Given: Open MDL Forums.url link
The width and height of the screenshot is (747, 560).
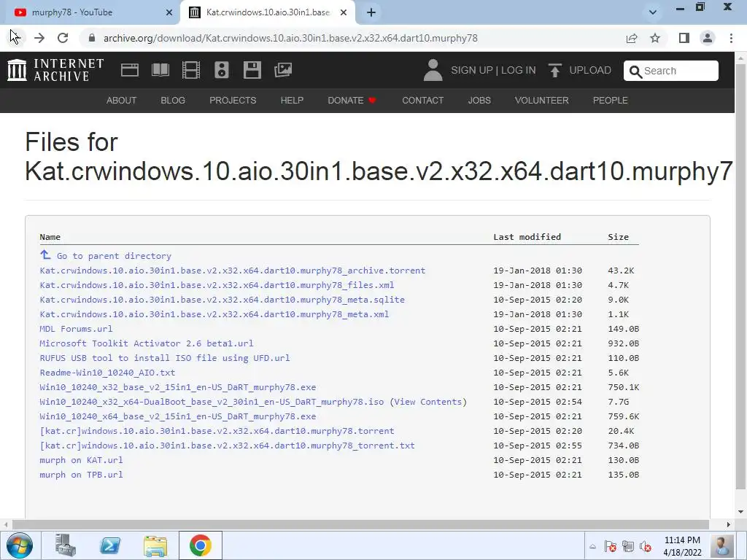Looking at the screenshot, I should tap(76, 329).
